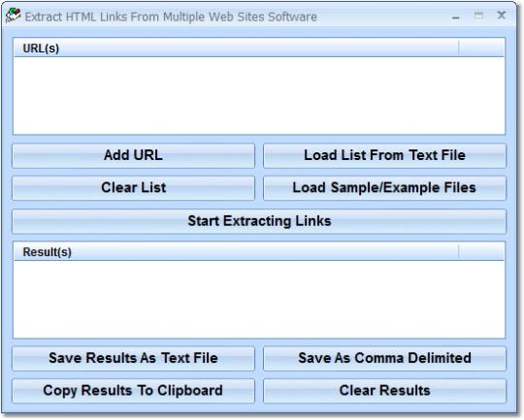The image size is (524, 420).
Task: Save Results As Text File
Action: pos(133,358)
